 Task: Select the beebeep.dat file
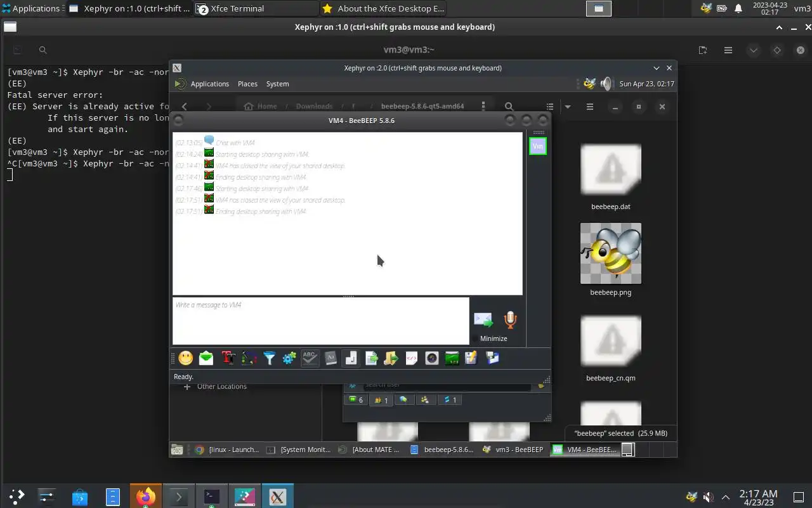point(611,177)
